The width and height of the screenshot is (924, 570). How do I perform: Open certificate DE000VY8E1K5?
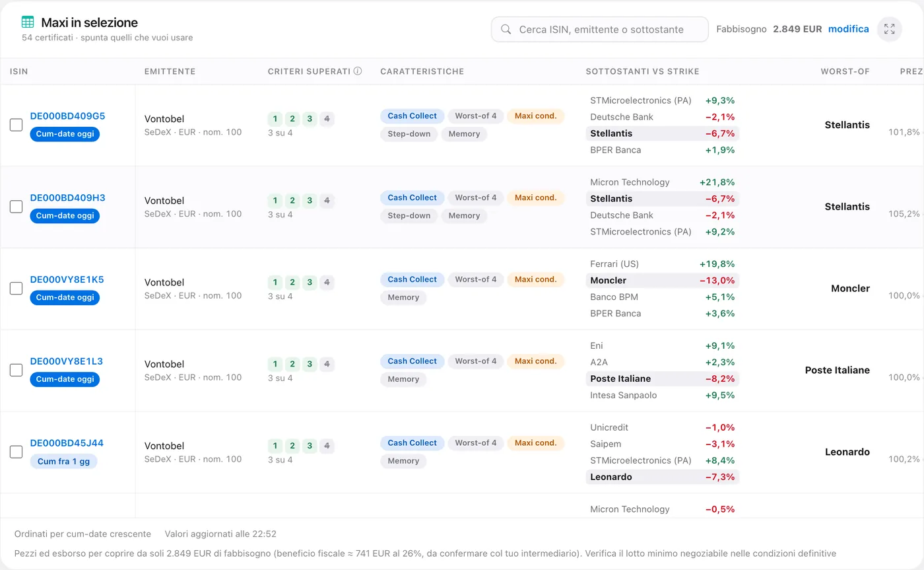pos(67,280)
